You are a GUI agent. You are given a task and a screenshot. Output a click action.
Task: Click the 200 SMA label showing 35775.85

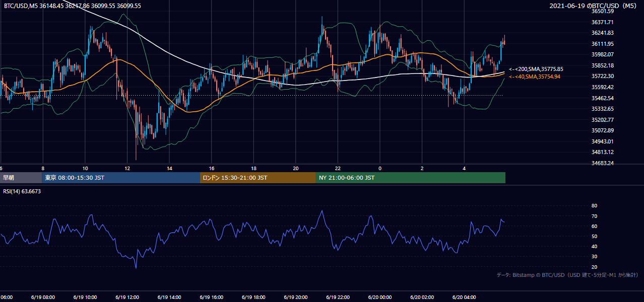pyautogui.click(x=536, y=69)
